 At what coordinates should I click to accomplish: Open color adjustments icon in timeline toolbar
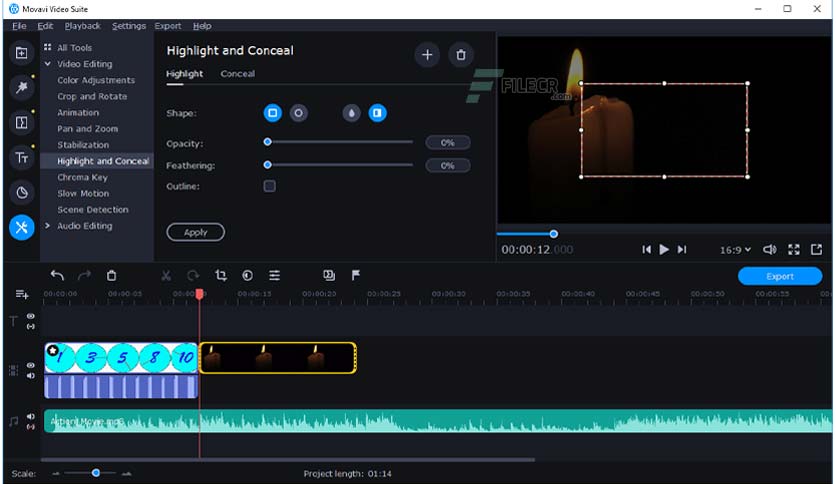pos(247,276)
